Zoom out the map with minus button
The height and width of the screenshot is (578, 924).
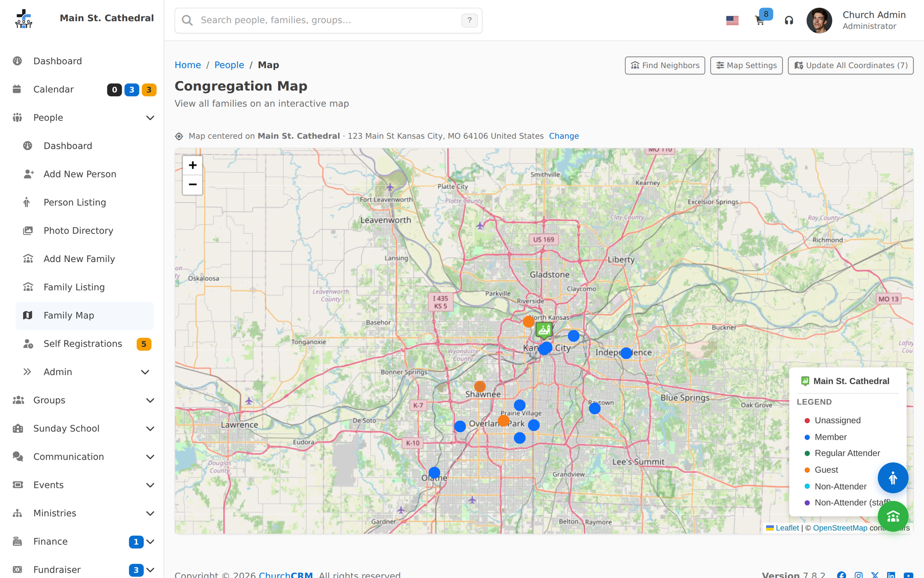click(192, 185)
